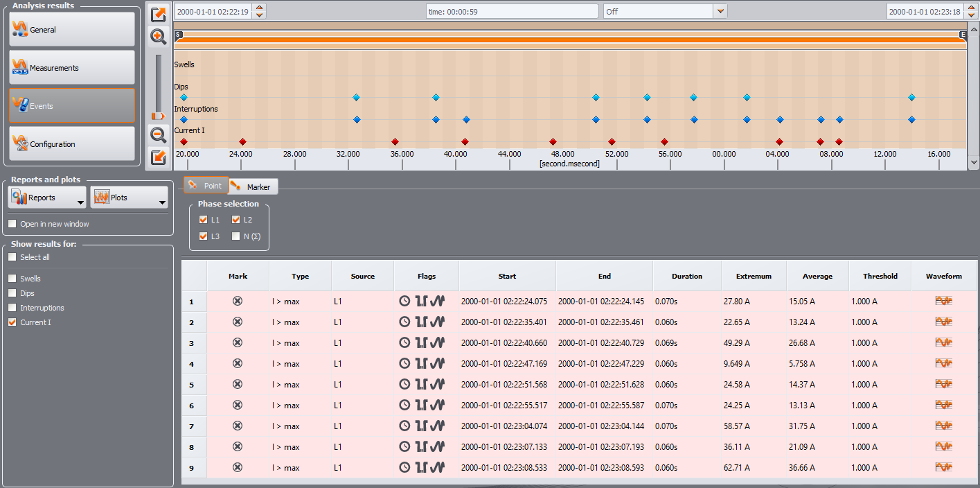Image resolution: width=980 pixels, height=488 pixels.
Task: Click the Mark icon in row 5
Action: pyautogui.click(x=238, y=384)
